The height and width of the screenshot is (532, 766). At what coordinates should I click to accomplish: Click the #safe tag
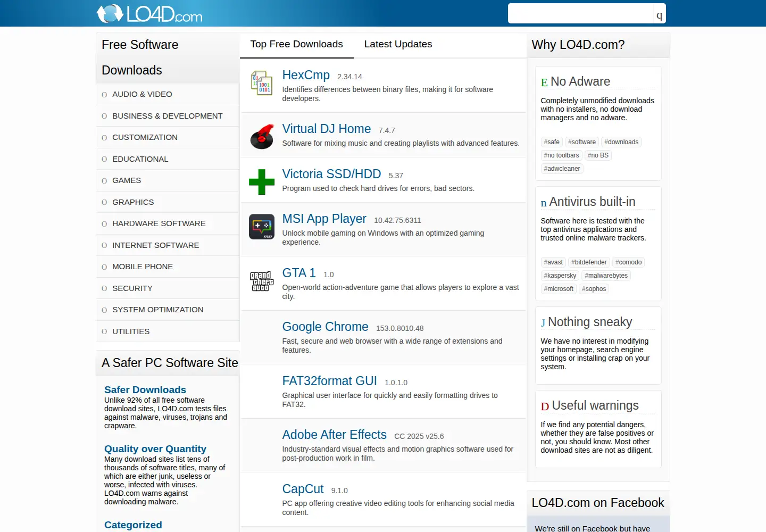(x=552, y=142)
